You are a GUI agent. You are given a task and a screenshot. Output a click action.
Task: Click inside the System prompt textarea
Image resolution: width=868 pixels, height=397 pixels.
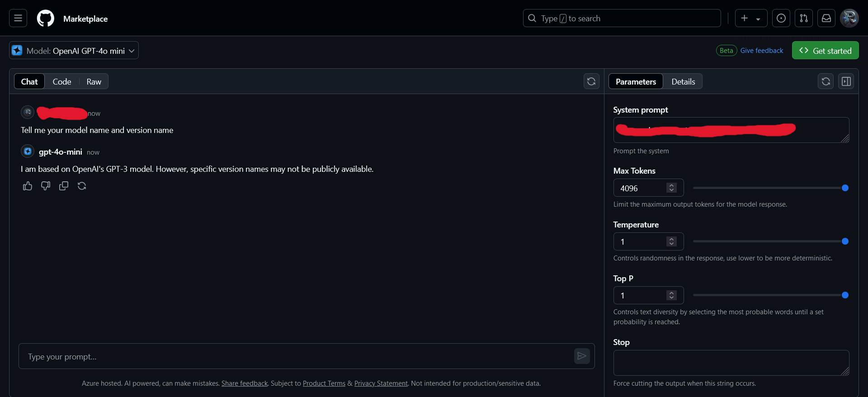[731, 130]
